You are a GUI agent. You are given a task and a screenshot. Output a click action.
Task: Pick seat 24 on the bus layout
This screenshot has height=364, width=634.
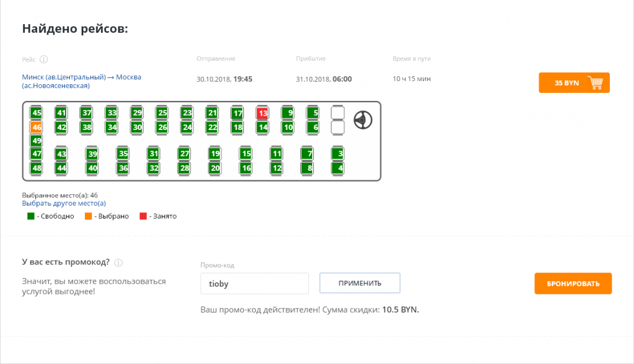coord(187,128)
